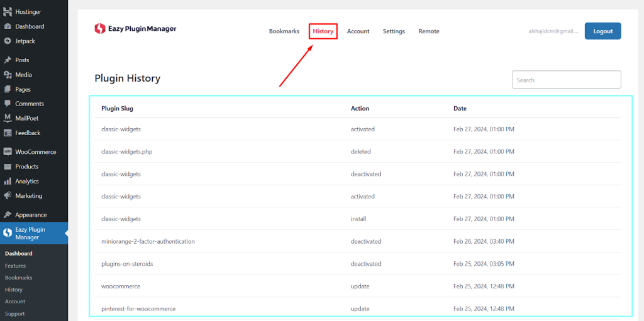Open the Features submenu link
The height and width of the screenshot is (321, 644).
point(15,266)
